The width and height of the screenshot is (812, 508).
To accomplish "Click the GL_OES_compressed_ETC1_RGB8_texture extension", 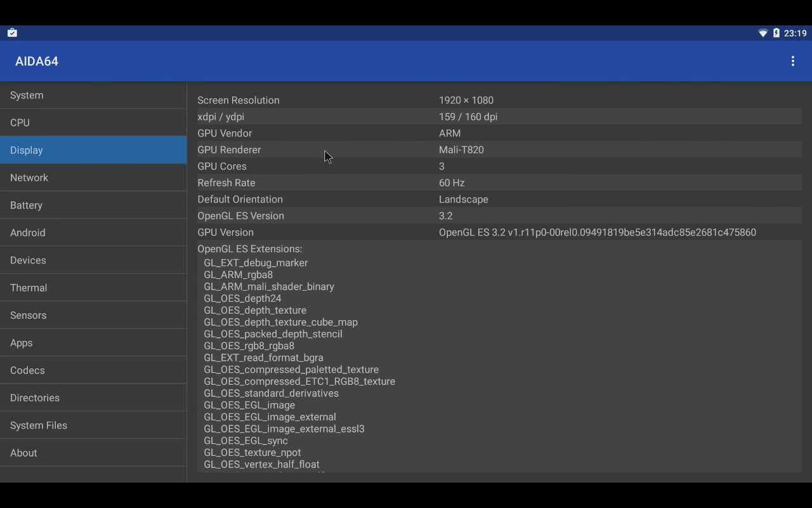I will pyautogui.click(x=299, y=382).
